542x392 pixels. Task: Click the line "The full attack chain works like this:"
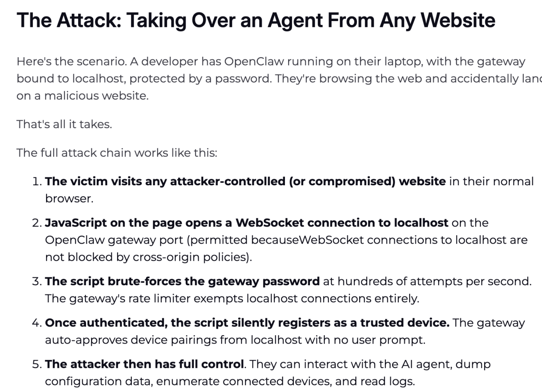click(x=117, y=153)
